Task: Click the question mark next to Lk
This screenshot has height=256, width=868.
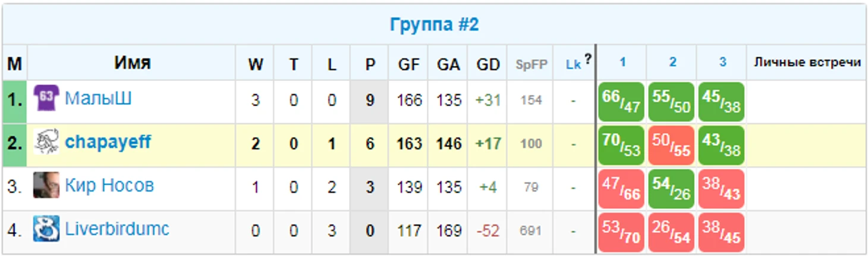Action: coord(587,59)
